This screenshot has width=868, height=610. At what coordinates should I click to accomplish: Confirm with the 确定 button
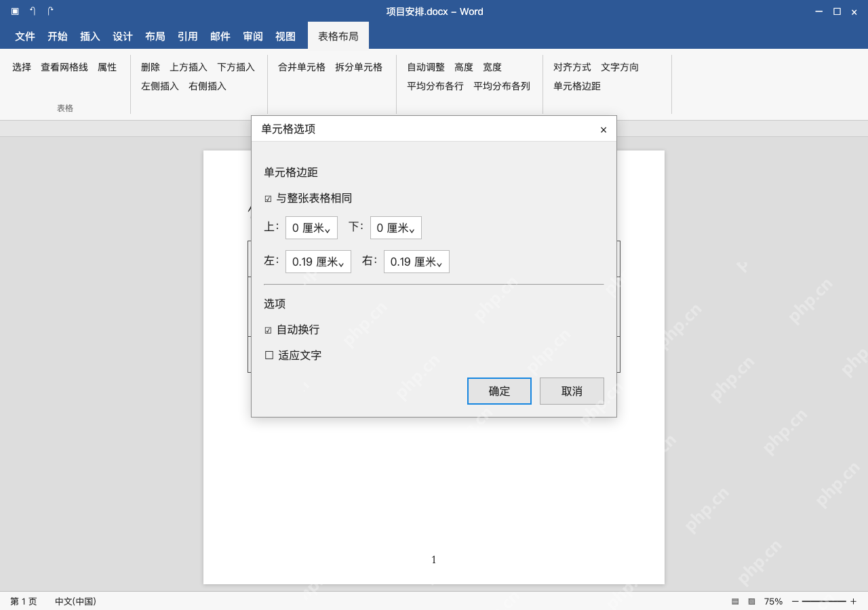[499, 391]
